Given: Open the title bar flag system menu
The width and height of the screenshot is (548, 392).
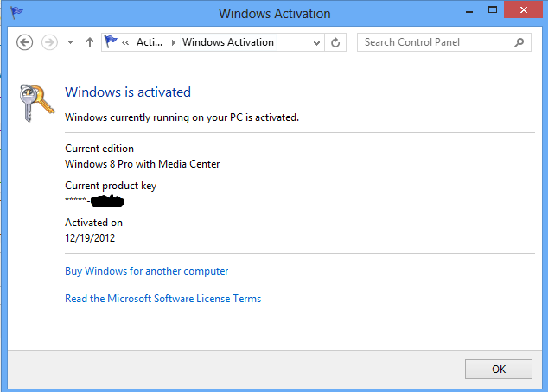Looking at the screenshot, I should pyautogui.click(x=16, y=13).
